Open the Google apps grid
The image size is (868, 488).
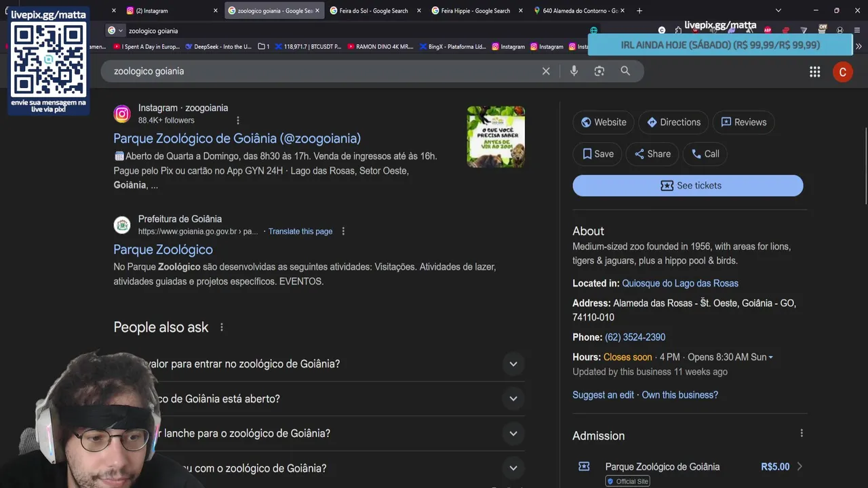[815, 72]
